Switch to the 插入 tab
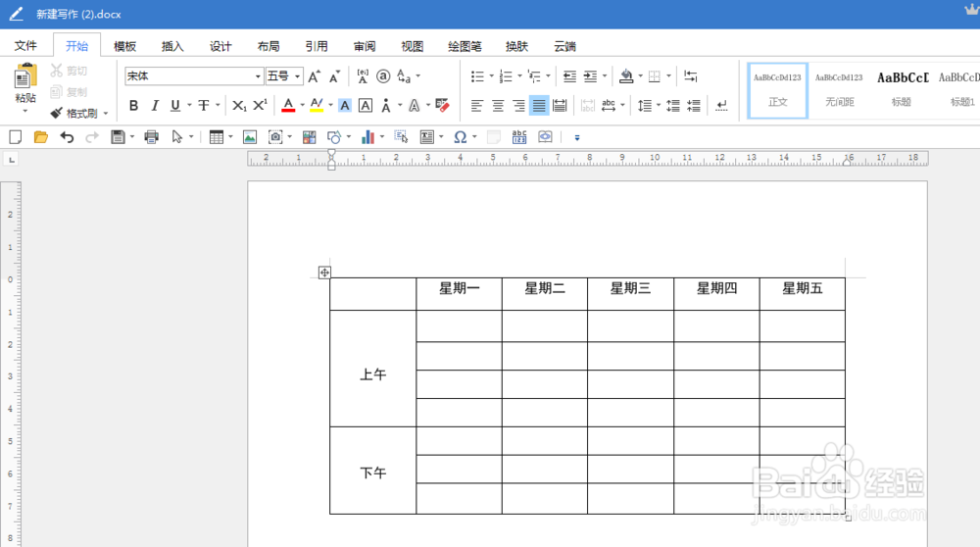 click(172, 46)
